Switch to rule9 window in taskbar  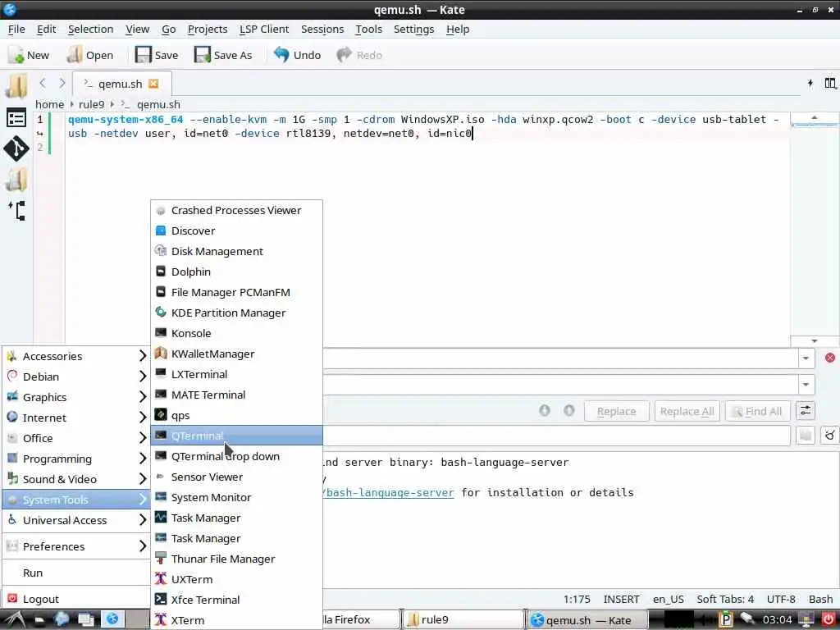pos(463,620)
